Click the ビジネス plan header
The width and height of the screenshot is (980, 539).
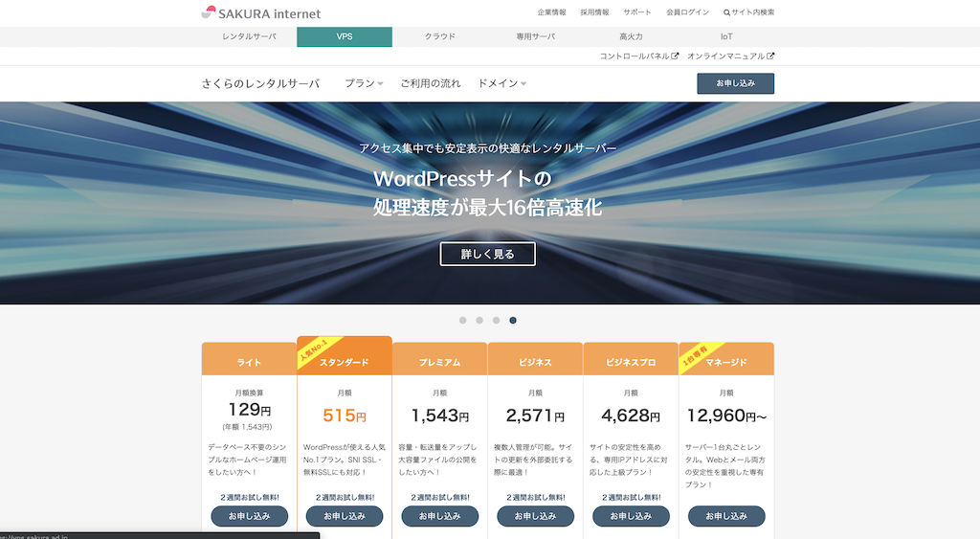coord(536,359)
